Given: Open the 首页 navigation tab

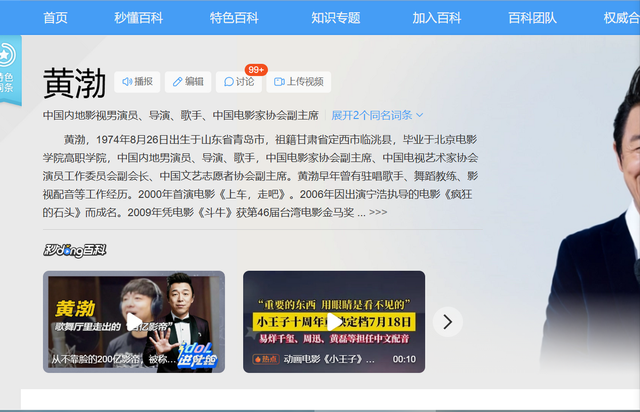Looking at the screenshot, I should click(x=55, y=18).
